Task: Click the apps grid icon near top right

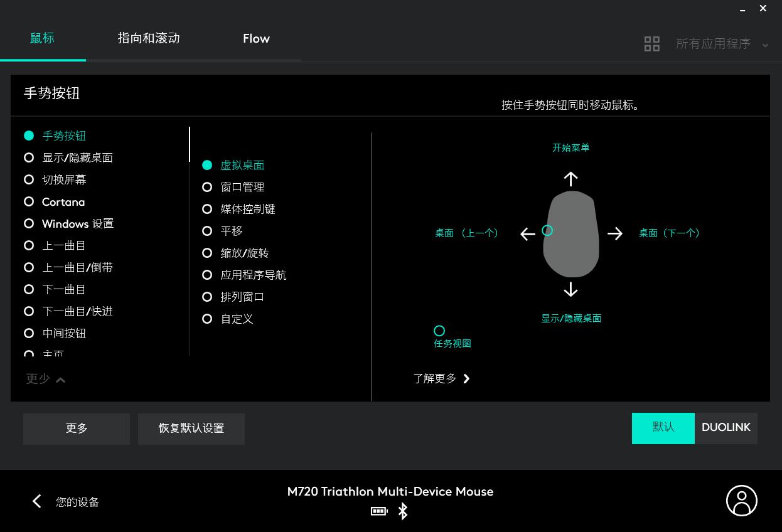Action: tap(652, 43)
